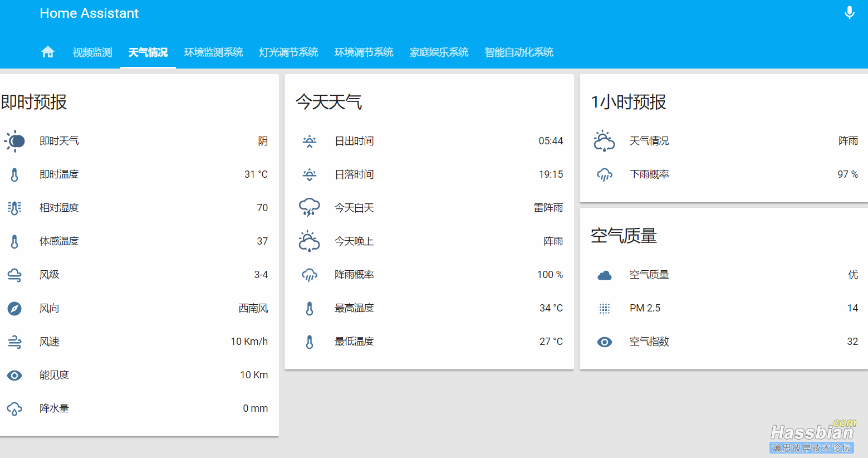Click the 雷阵雨 daytime forecast value
This screenshot has height=458, width=868.
coord(548,208)
